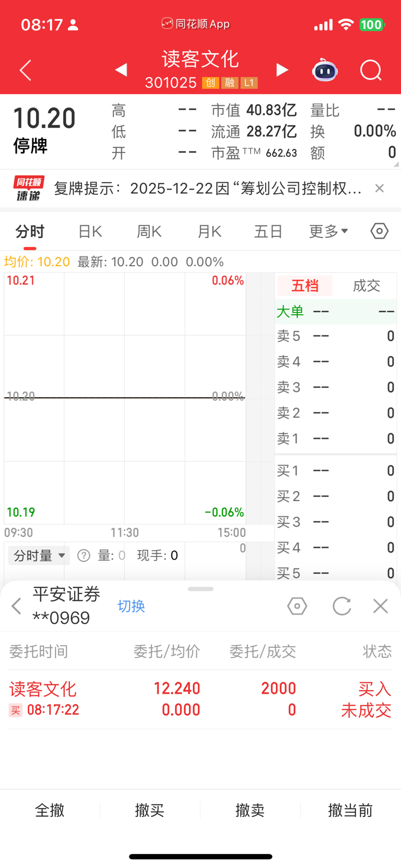Screen dimensions: 401x868
Task: Open chart settings hexagon icon
Action: (380, 231)
